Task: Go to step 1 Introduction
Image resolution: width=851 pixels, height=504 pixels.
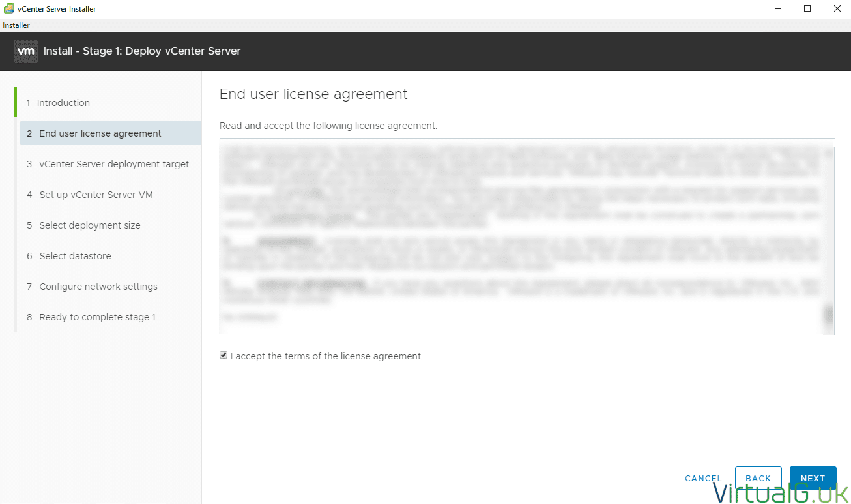Action: point(109,103)
